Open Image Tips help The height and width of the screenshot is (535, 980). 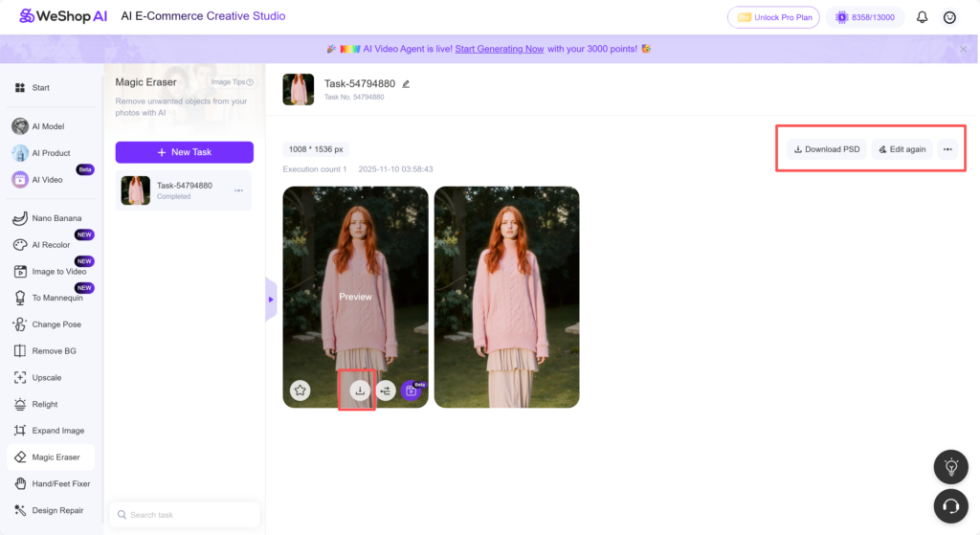(x=232, y=82)
